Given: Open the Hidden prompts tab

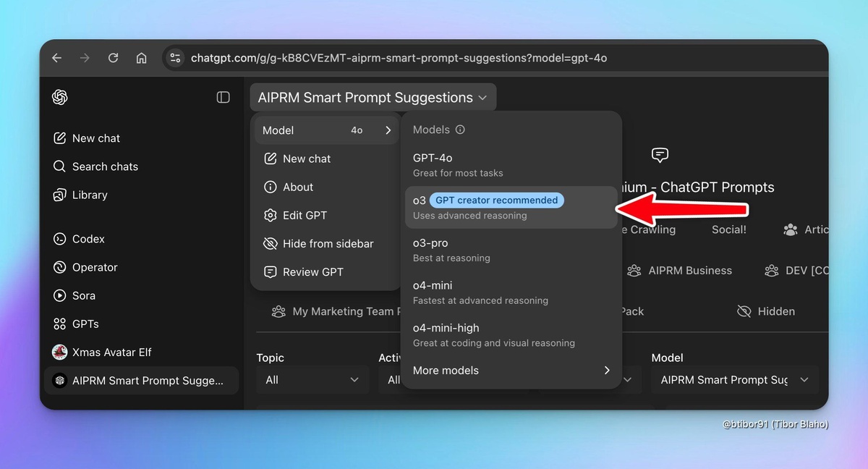Looking at the screenshot, I should [x=766, y=312].
